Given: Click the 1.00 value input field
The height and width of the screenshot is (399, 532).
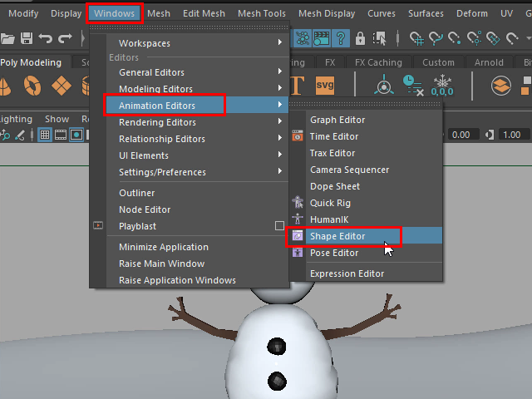Looking at the screenshot, I should click(x=512, y=135).
